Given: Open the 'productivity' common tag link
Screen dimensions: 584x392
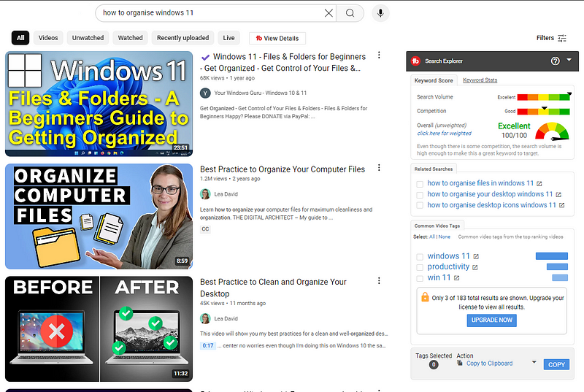Looking at the screenshot, I should coord(448,267).
